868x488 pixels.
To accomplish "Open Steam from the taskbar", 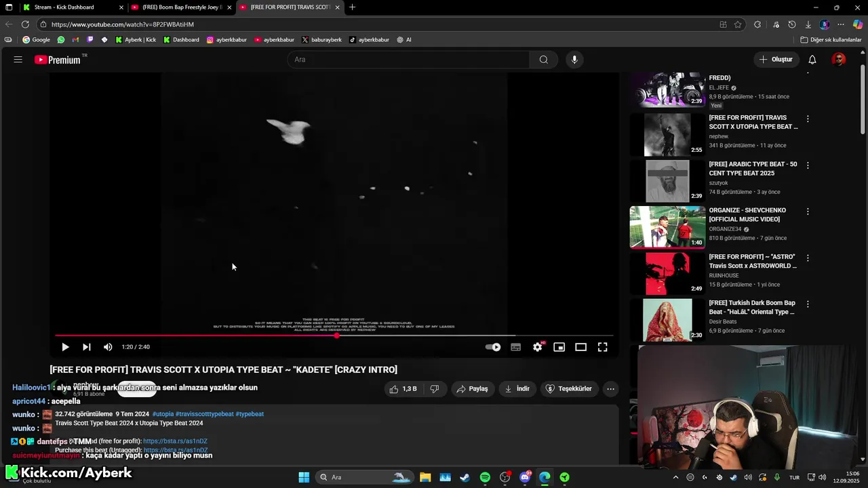I will [x=465, y=477].
